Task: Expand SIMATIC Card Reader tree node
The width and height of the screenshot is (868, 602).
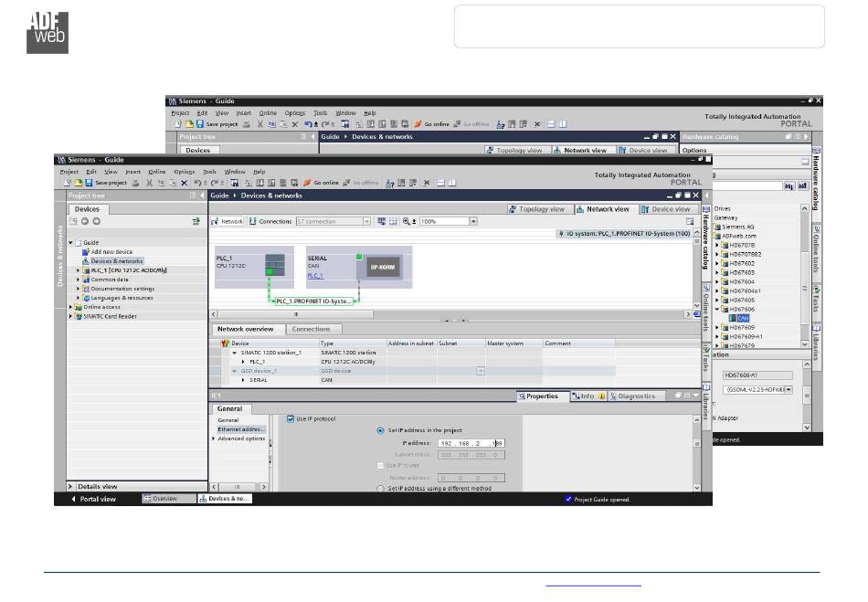Action: pos(70,316)
